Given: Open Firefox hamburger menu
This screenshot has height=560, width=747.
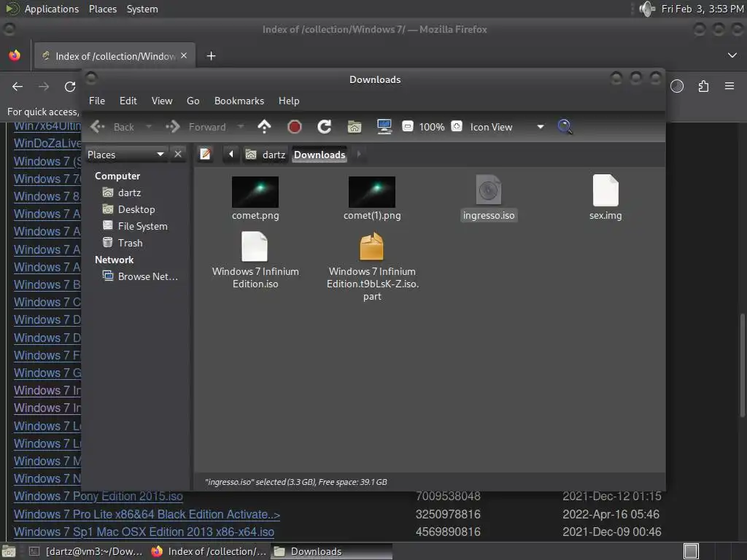Looking at the screenshot, I should click(729, 86).
